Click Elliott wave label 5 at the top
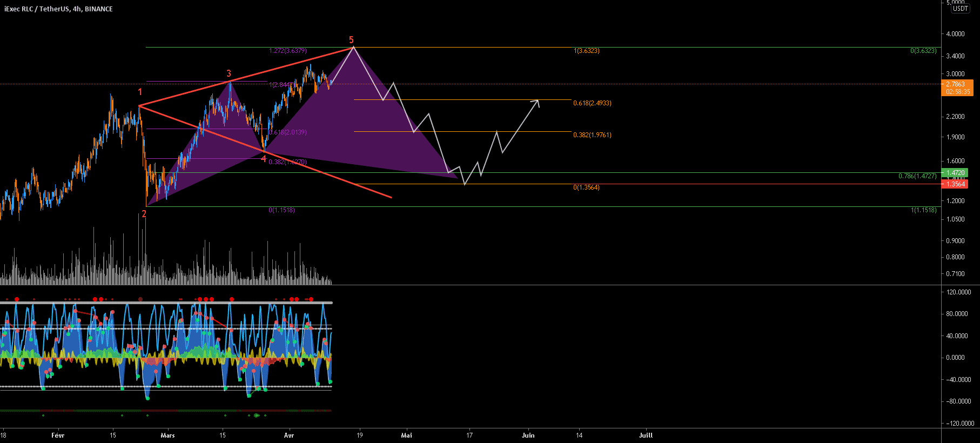The width and height of the screenshot is (980, 443). [351, 40]
